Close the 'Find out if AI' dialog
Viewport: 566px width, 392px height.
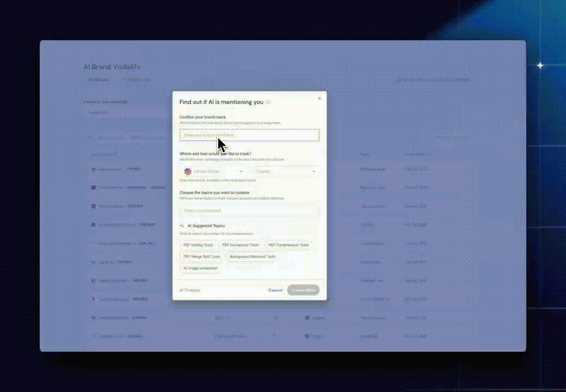pyautogui.click(x=319, y=99)
